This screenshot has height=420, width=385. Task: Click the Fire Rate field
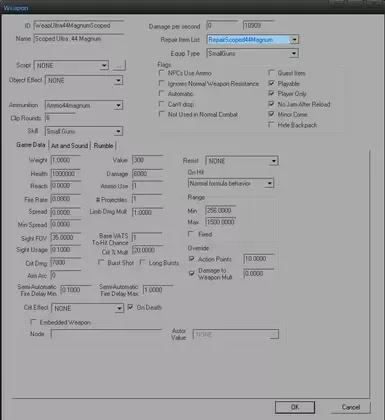click(66, 199)
